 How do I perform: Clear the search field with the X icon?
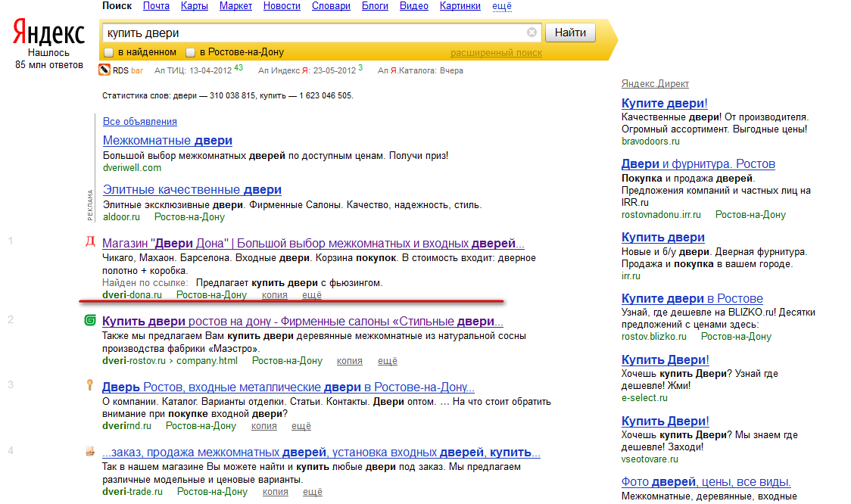click(x=531, y=33)
